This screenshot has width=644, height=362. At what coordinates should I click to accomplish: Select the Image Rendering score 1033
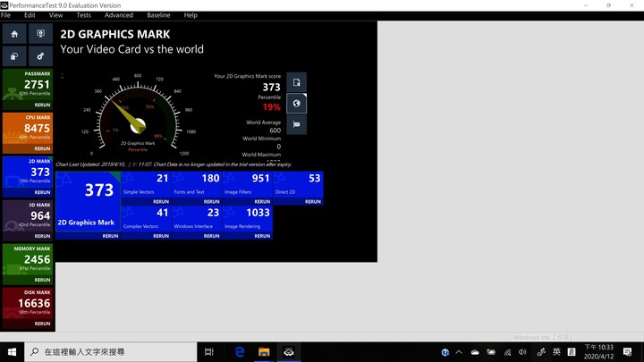(258, 213)
